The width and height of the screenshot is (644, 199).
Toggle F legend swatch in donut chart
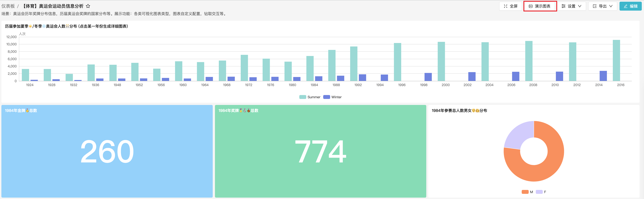(x=539, y=192)
